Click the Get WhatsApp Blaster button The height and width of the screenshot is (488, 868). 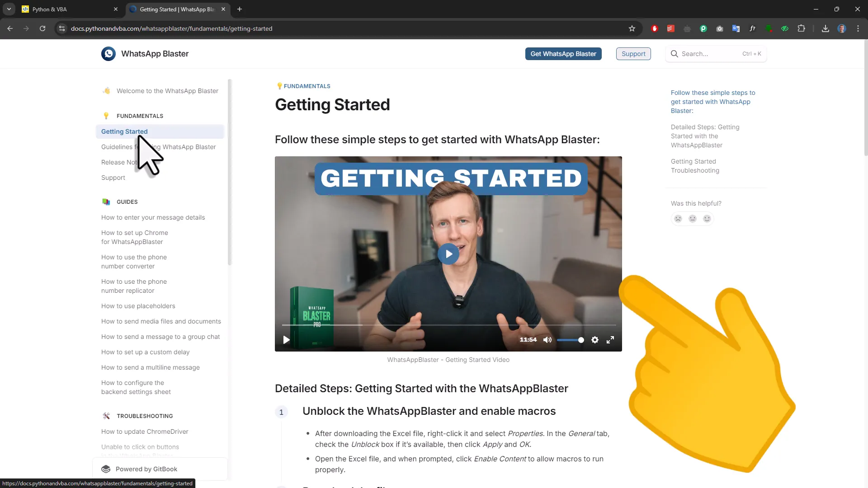563,54
